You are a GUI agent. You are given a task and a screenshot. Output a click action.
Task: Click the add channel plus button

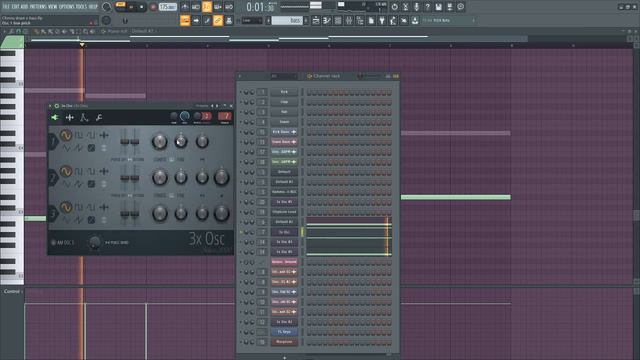click(284, 358)
